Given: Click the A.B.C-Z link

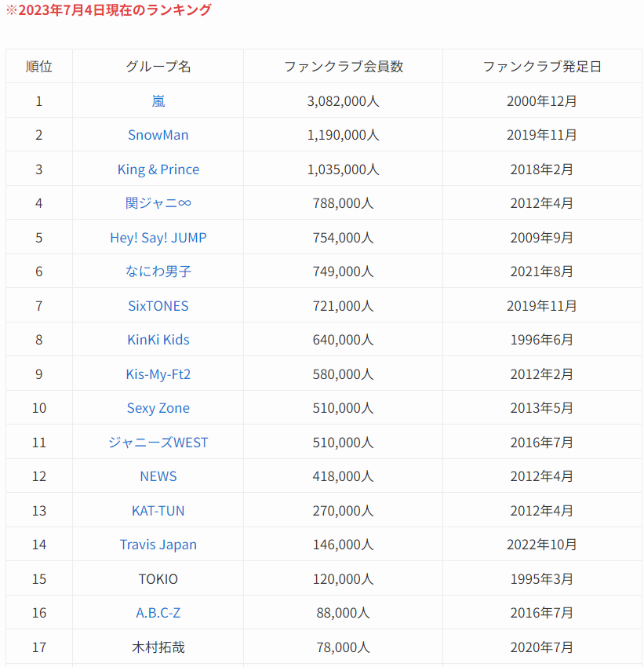Looking at the screenshot, I should [x=158, y=613].
